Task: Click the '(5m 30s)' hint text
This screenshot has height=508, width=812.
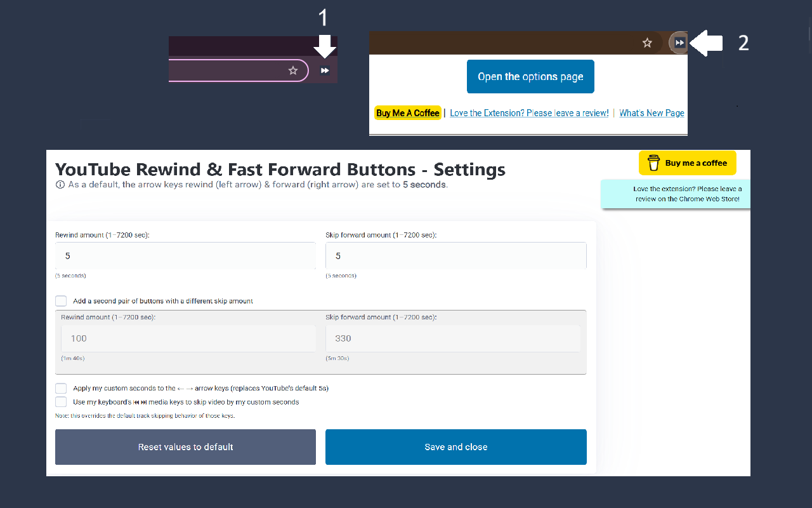Action: (337, 358)
